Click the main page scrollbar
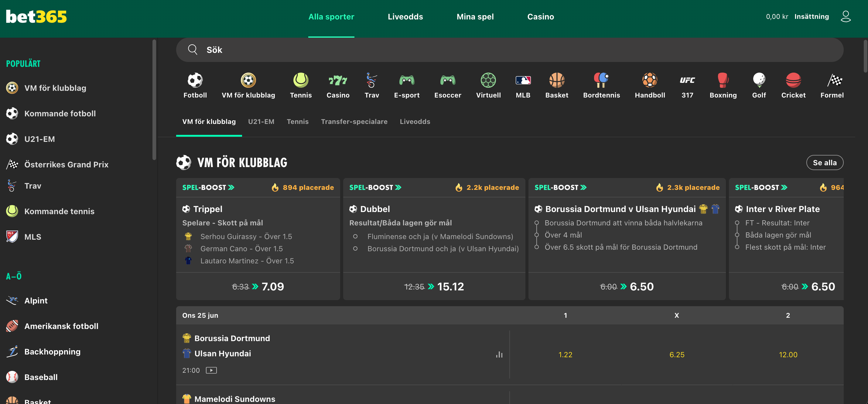Viewport: 868px width, 404px height. pos(865,56)
